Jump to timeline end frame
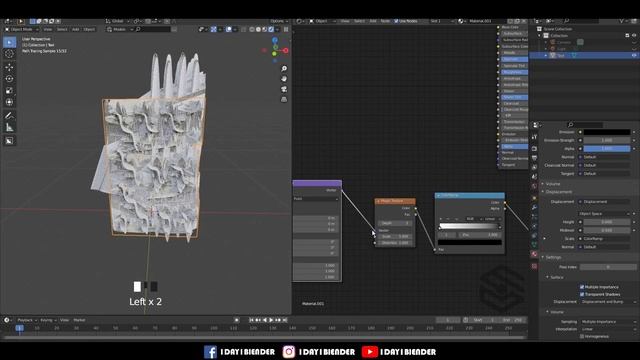 [284, 320]
